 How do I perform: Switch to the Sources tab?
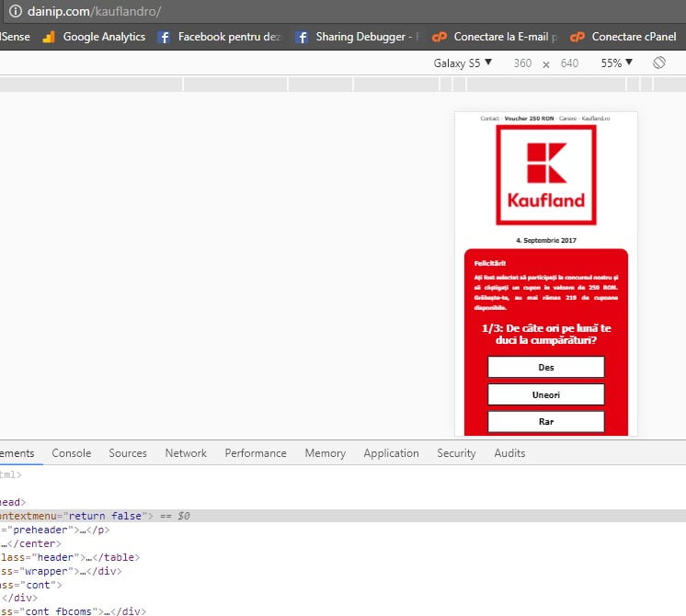coord(128,453)
